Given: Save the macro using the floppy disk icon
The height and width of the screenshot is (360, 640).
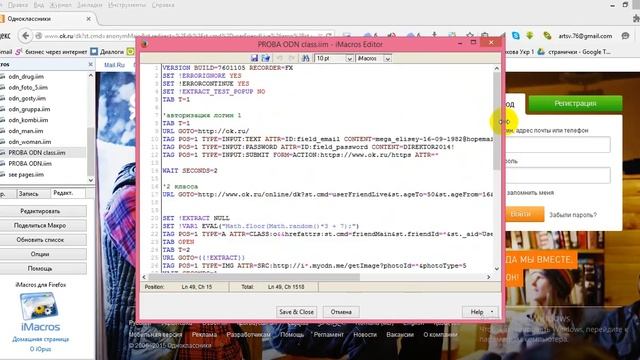Looking at the screenshot, I should point(254,58).
